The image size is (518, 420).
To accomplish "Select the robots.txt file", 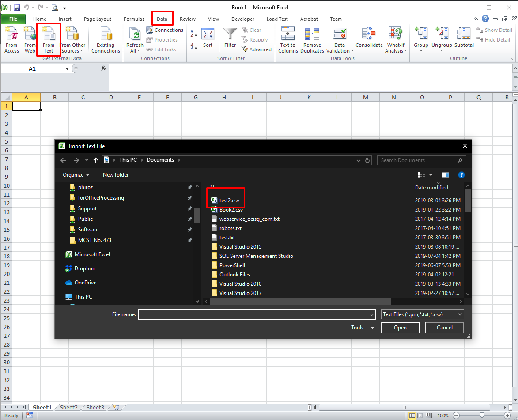I will point(230,228).
